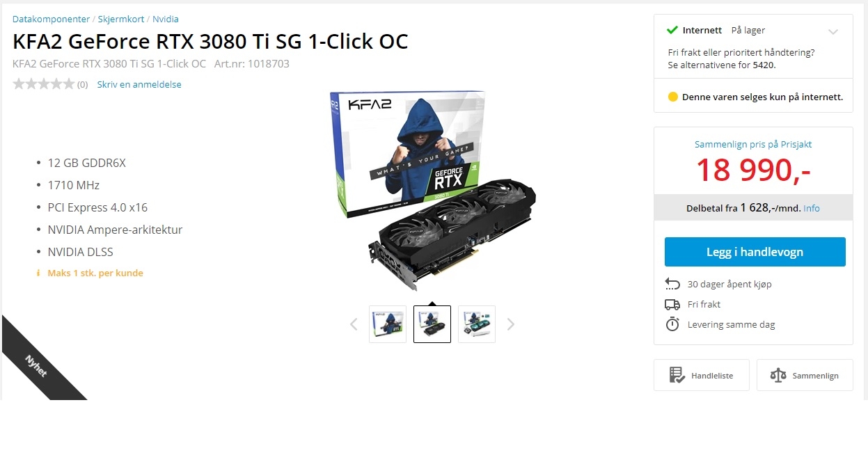Viewport: 868px width, 462px height.
Task: Click the green checkmark stock status icon
Action: click(x=672, y=30)
